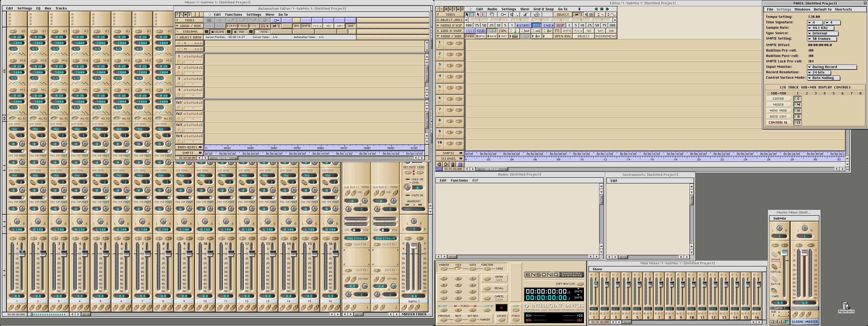The width and height of the screenshot is (868, 326).
Task: Toggle MUTE stream in Automation Editor
Action: coord(262,32)
